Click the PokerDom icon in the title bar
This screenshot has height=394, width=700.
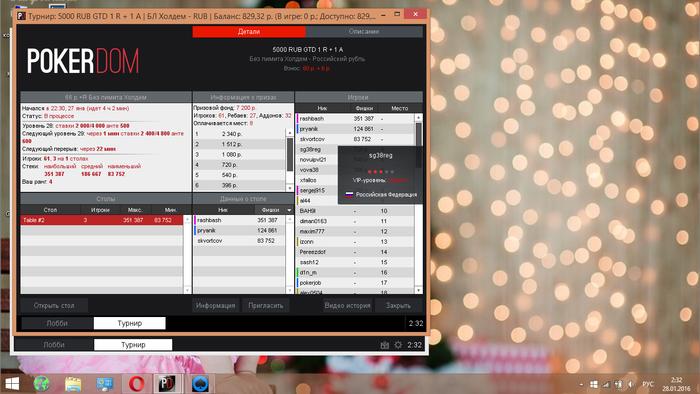pos(21,16)
